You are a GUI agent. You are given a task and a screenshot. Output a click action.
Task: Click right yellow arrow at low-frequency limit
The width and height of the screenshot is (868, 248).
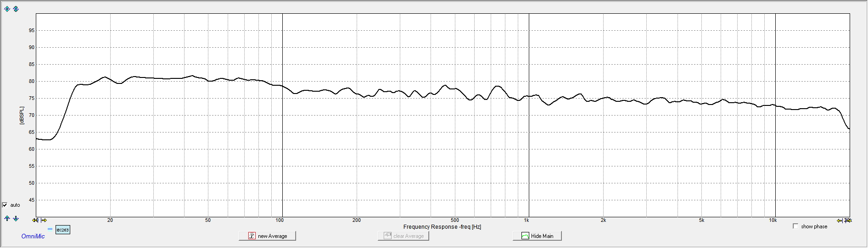(x=44, y=220)
